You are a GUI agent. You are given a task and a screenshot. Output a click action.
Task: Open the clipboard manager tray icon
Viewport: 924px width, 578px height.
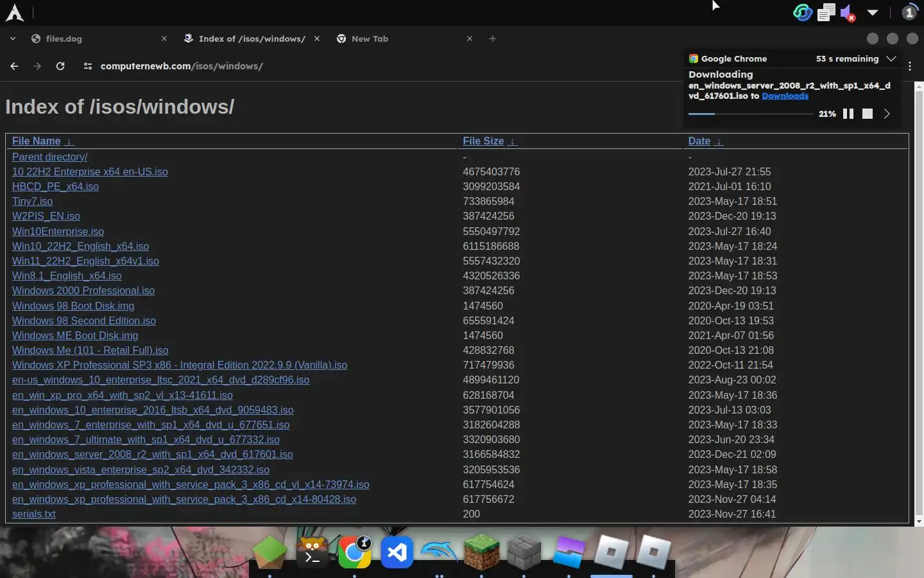tap(826, 12)
